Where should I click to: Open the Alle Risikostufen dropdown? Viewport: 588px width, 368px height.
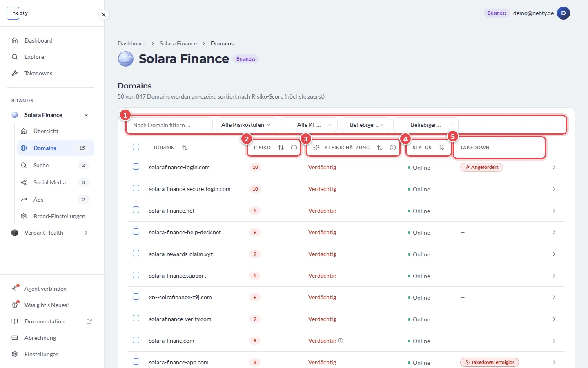[x=246, y=125]
